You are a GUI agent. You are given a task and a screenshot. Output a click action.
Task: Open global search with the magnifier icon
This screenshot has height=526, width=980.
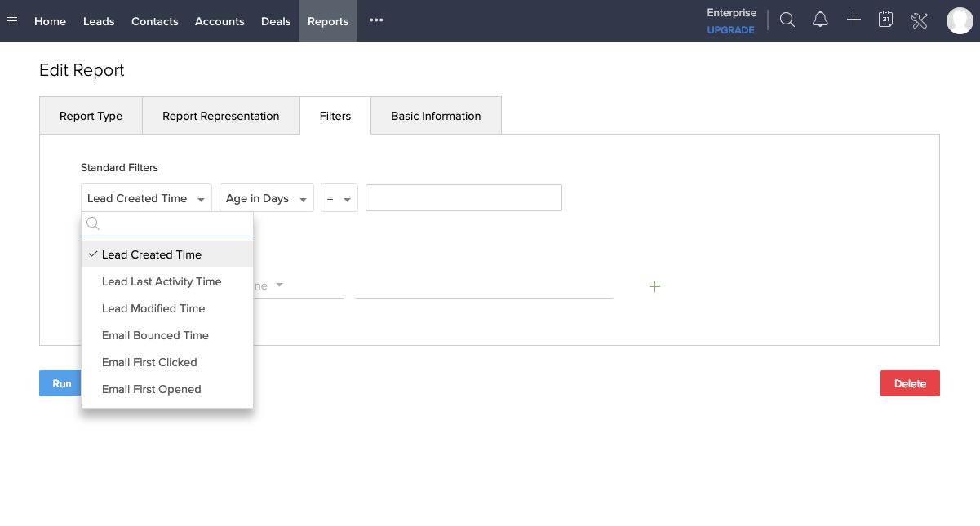click(787, 20)
